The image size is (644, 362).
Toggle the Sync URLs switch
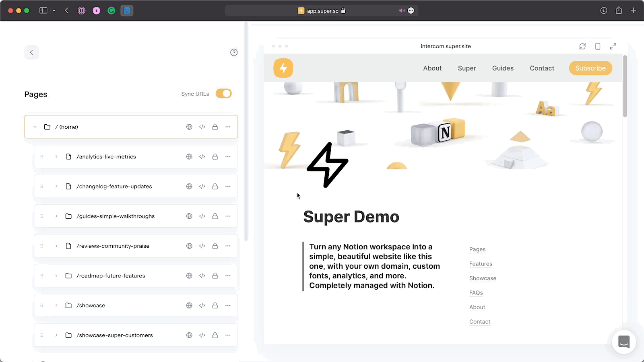[223, 94]
